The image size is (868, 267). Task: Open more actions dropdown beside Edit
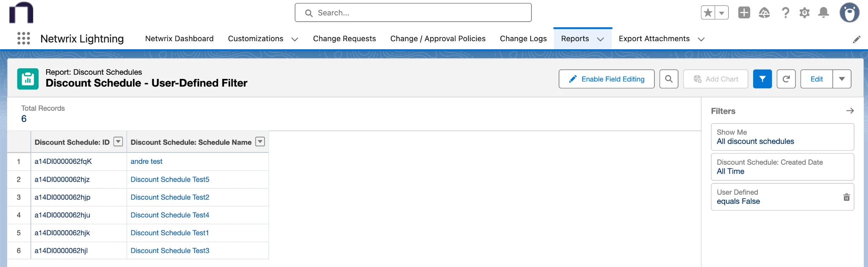[x=842, y=79]
